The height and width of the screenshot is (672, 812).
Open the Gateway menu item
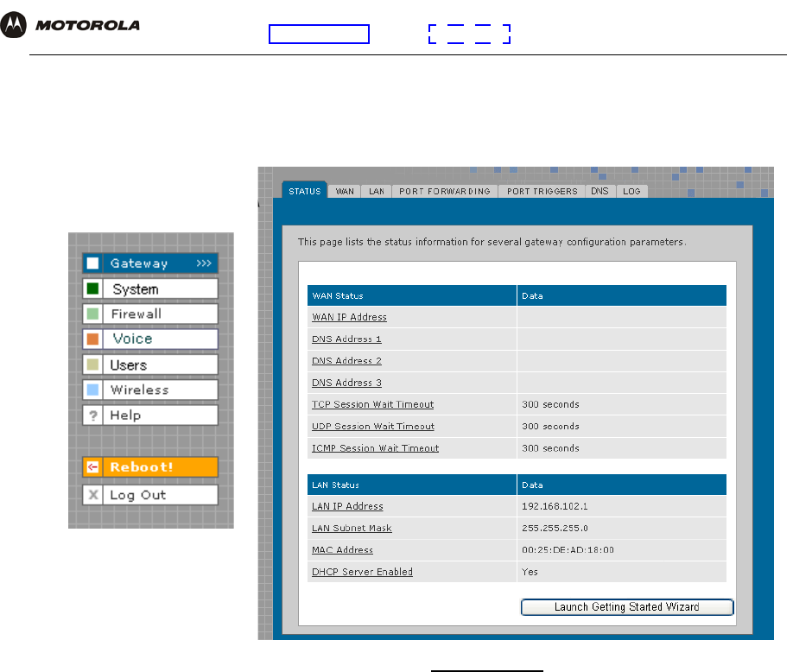coord(150,263)
